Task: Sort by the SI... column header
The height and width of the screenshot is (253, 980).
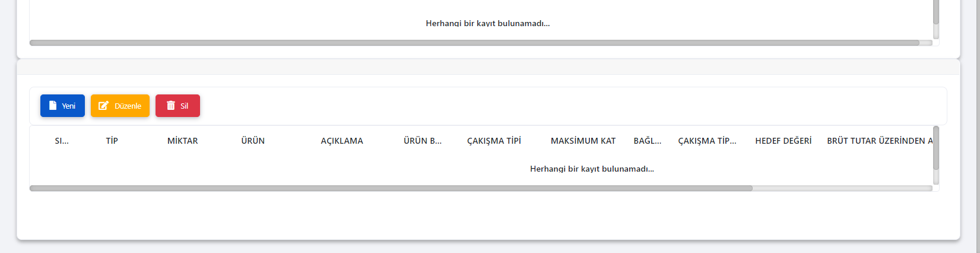Action: pos(62,141)
